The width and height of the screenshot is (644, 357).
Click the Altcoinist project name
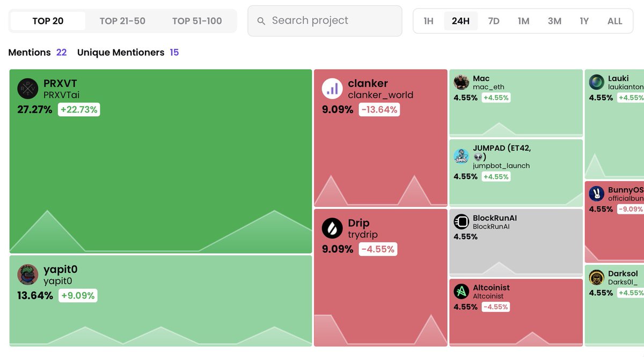point(491,287)
